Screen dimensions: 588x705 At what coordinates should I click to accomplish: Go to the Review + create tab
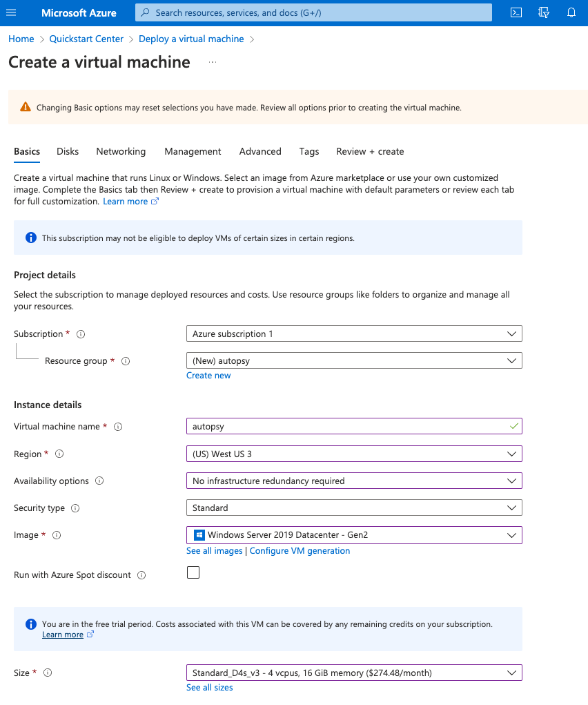[x=370, y=151]
